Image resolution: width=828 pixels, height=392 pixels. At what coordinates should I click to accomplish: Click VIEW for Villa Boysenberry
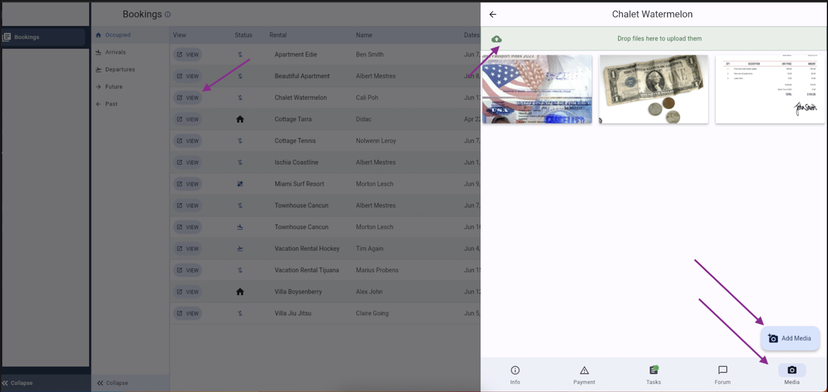pyautogui.click(x=187, y=292)
